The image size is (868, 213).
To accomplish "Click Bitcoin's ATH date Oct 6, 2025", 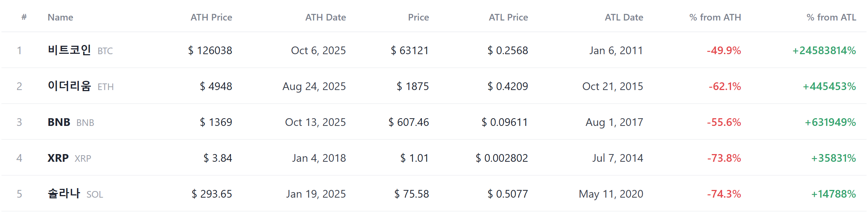I will coord(318,51).
